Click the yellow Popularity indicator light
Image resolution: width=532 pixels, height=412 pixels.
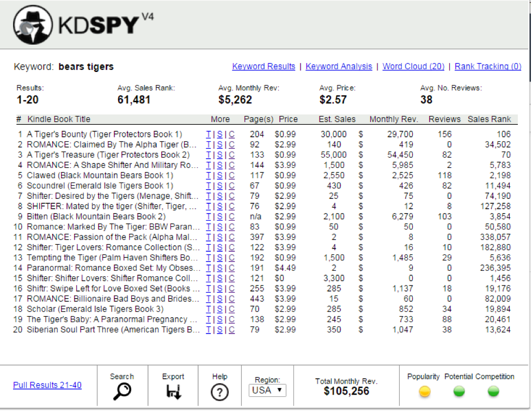[x=424, y=391]
